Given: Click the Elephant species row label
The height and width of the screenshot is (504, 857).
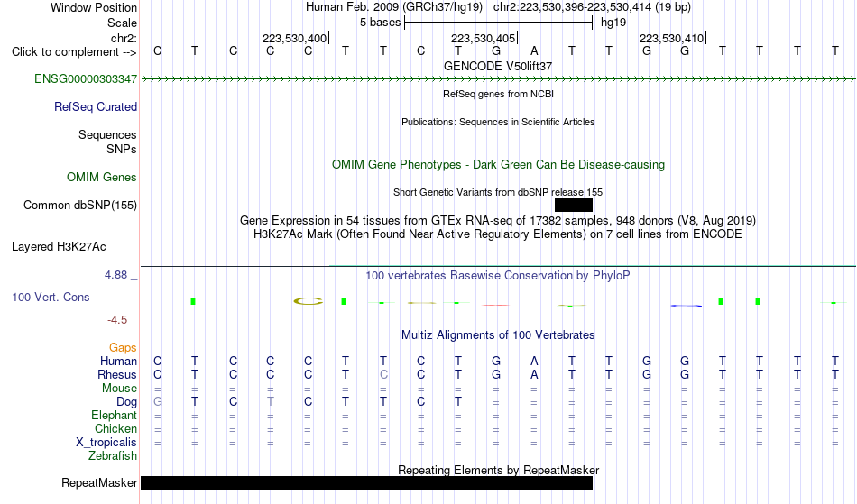Looking at the screenshot, I should pos(114,416).
